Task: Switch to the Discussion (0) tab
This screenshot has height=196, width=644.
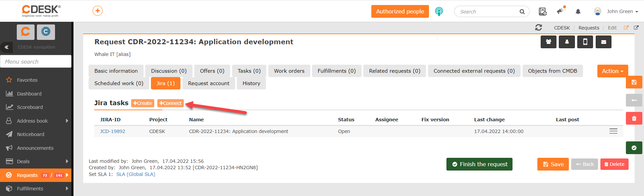Action: (169, 71)
